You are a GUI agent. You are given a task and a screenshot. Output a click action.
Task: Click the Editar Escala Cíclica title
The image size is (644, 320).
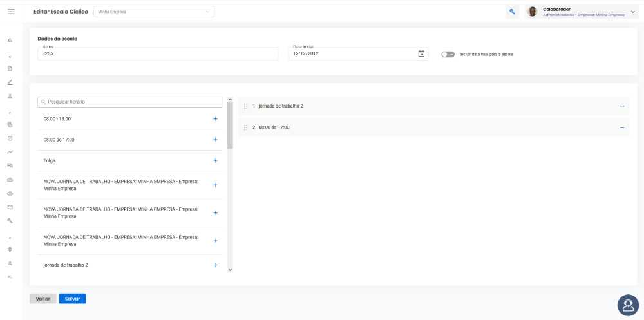(61, 12)
